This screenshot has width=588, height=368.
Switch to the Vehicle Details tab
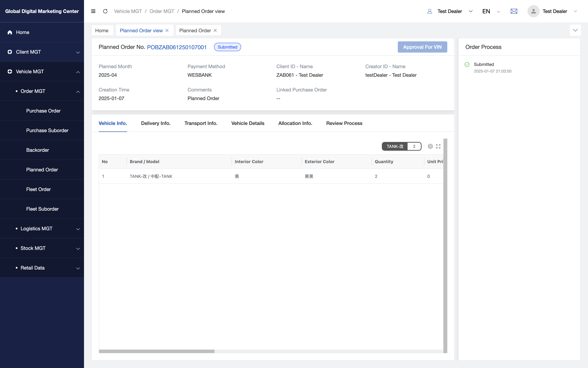pos(248,123)
